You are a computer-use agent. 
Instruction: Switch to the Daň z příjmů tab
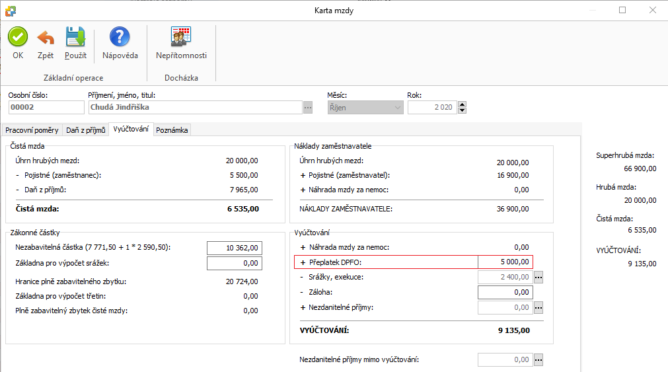pos(86,130)
